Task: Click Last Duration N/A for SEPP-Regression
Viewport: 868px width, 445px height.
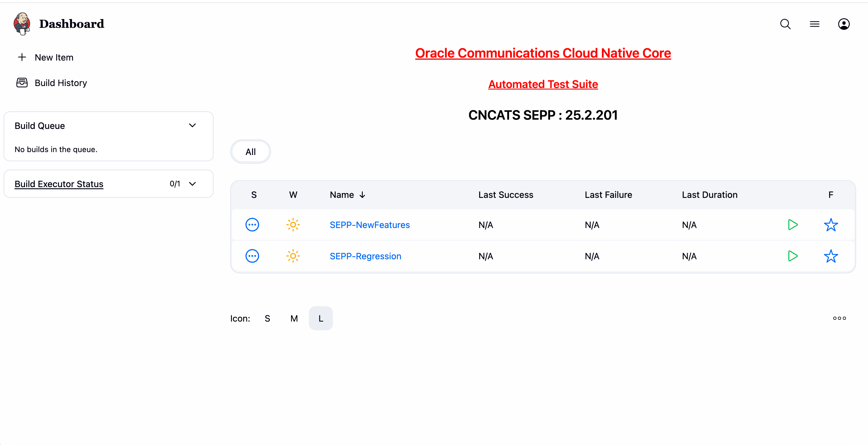Action: [x=689, y=256]
